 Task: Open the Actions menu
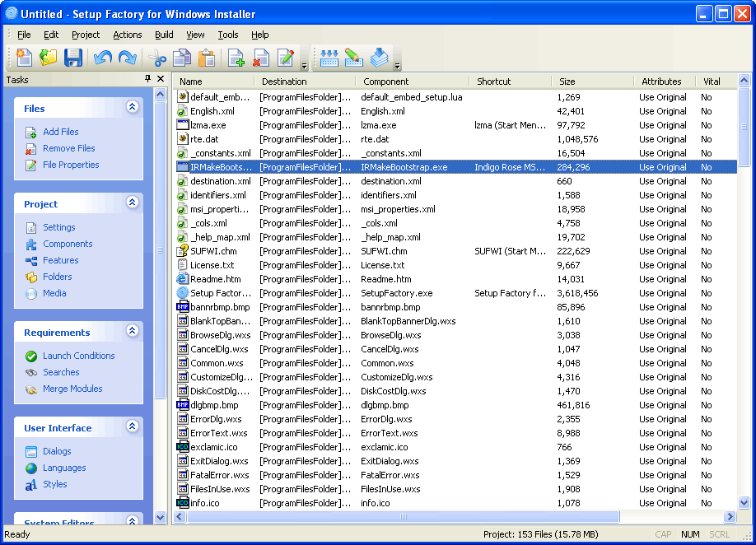128,35
